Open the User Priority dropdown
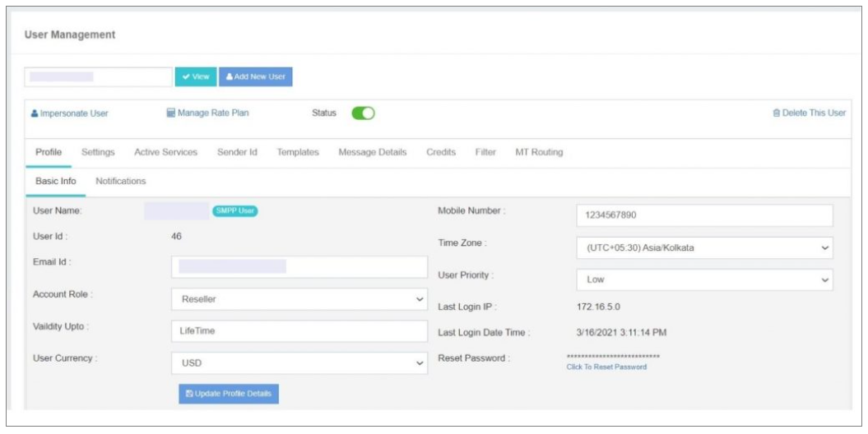This screenshot has width=868, height=434. (705, 279)
